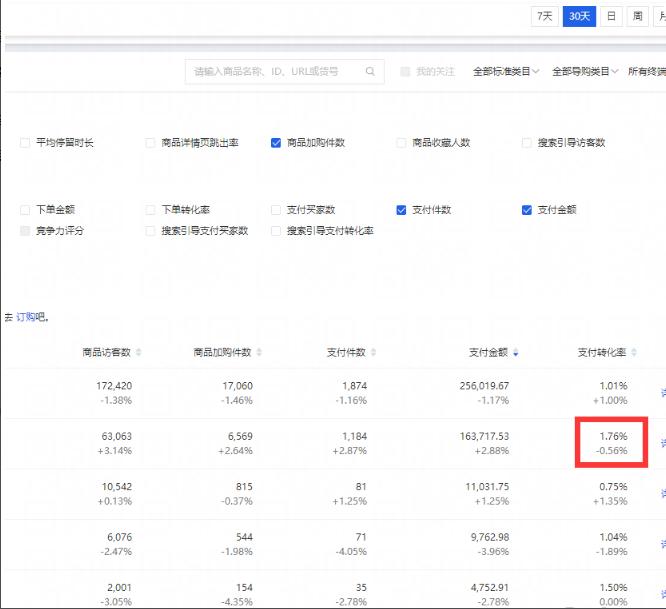Sort by 商品访客数 using its sort arrows
The height and width of the screenshot is (609, 666).
139,352
